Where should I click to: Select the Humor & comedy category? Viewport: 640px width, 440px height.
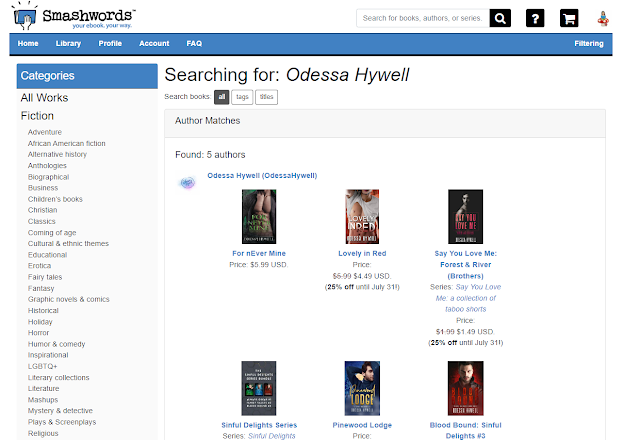[56, 344]
